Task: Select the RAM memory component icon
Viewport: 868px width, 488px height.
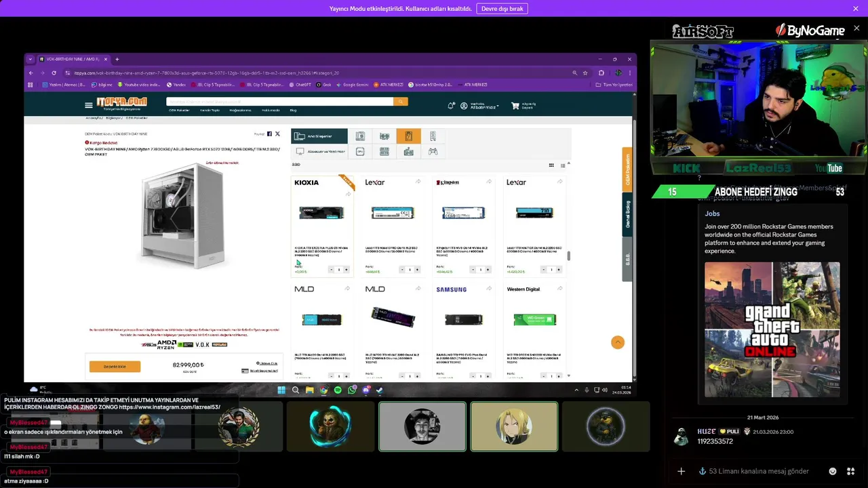Action: [384, 152]
